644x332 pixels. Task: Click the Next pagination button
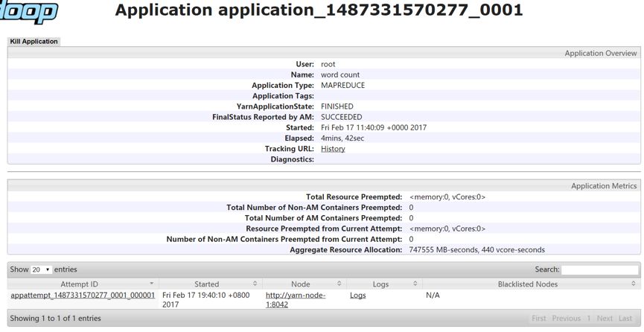click(x=605, y=318)
